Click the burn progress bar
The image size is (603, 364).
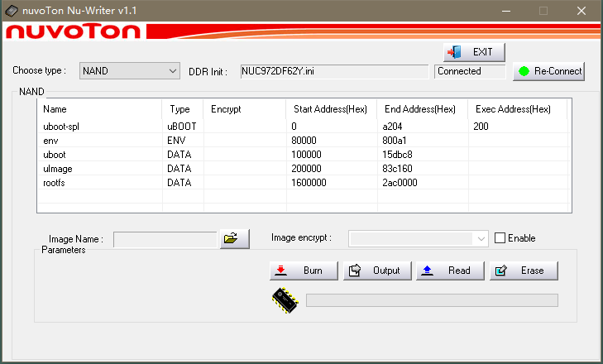point(432,300)
